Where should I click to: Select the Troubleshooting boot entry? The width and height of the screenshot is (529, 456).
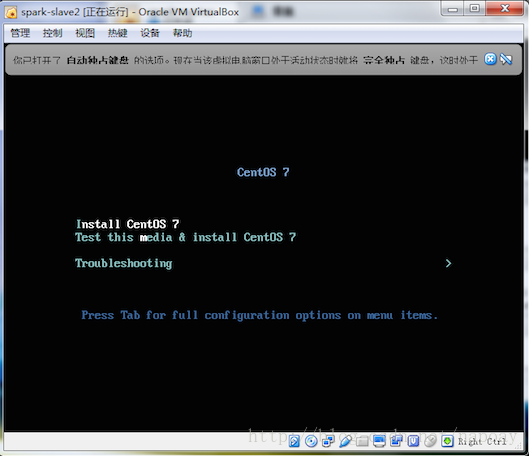(x=124, y=263)
